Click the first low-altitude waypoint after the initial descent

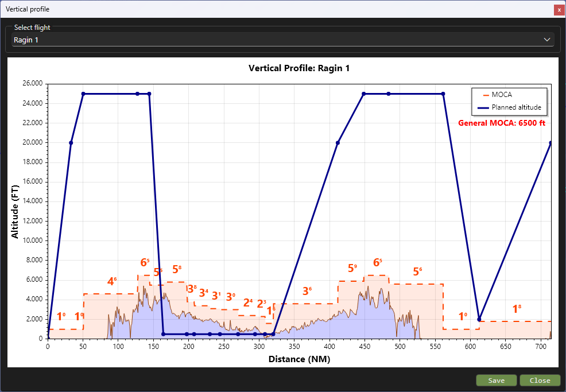point(164,334)
